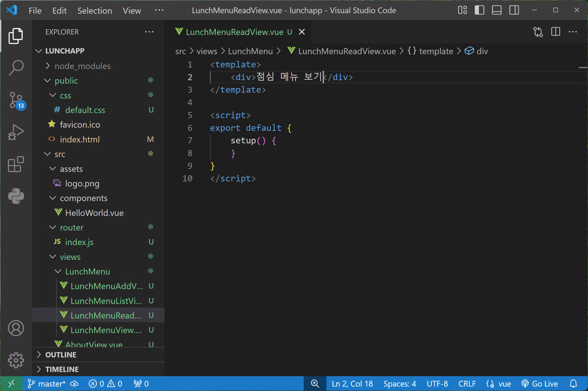This screenshot has height=391, width=588.
Task: Click the zoom magnifier icon in status bar
Action: 315,384
